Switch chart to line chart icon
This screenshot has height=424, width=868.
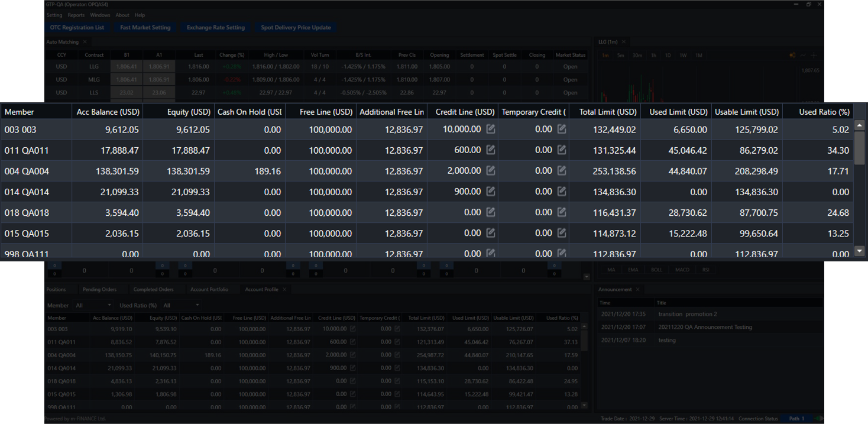tap(803, 55)
